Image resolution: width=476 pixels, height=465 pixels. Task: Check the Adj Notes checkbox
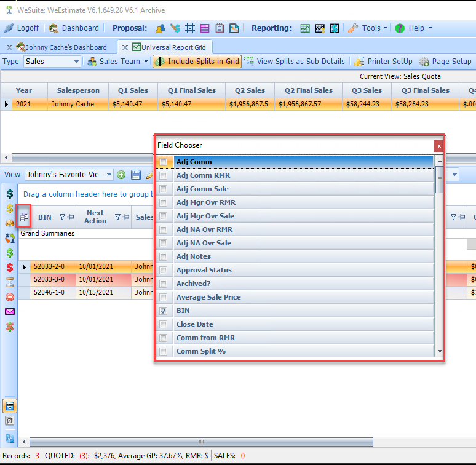tap(164, 256)
